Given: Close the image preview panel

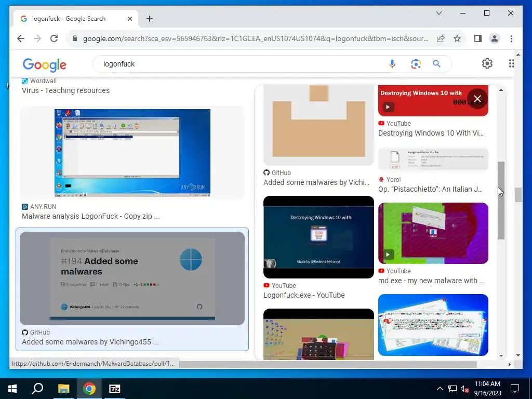Looking at the screenshot, I should click(477, 99).
